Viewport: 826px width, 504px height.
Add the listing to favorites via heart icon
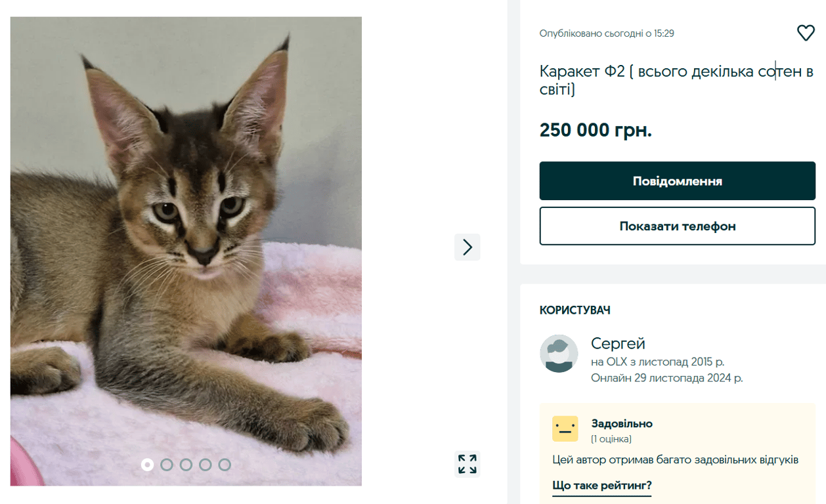[806, 32]
